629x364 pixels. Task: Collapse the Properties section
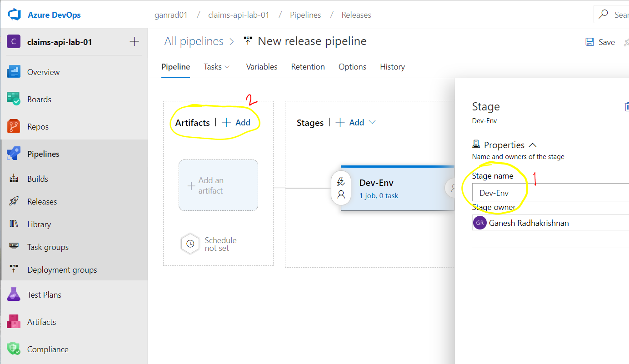(x=533, y=145)
